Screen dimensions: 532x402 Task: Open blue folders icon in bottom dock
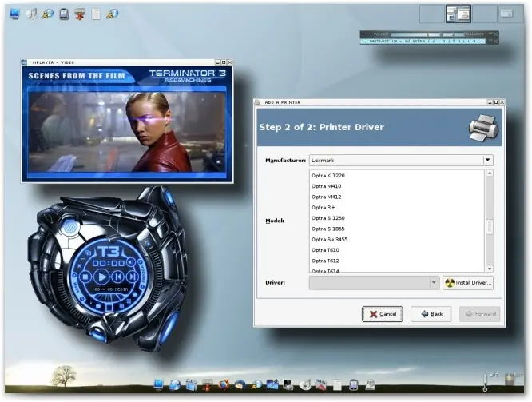191,384
